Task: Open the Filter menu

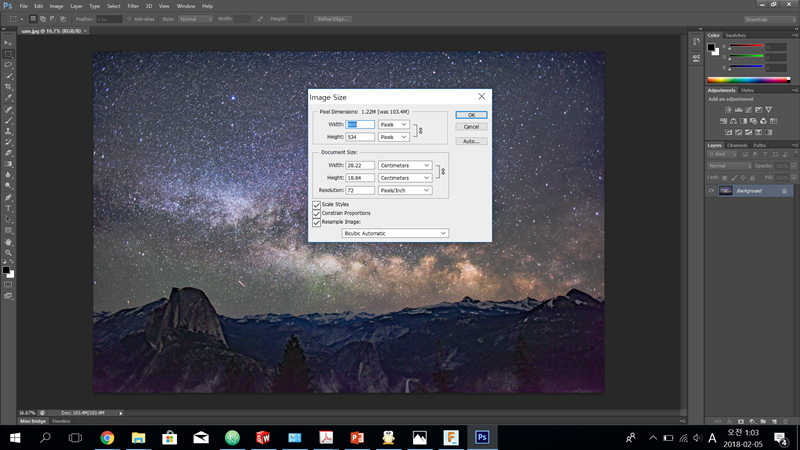Action: click(x=133, y=6)
